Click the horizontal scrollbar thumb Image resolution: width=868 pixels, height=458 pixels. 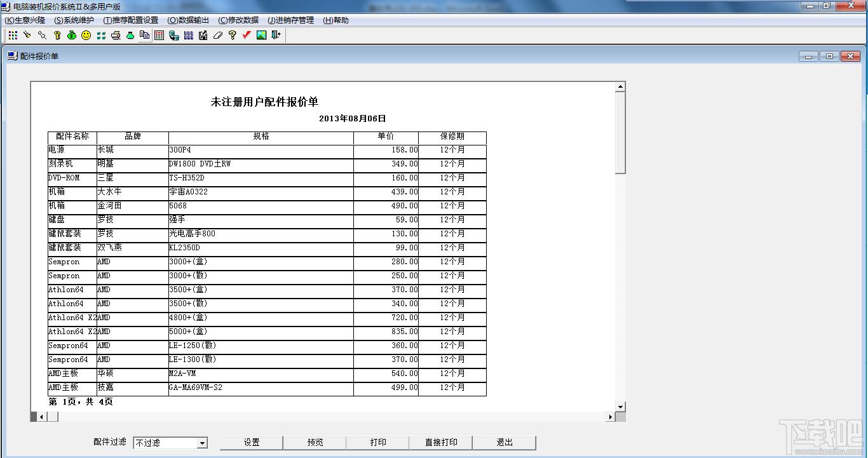click(x=53, y=417)
